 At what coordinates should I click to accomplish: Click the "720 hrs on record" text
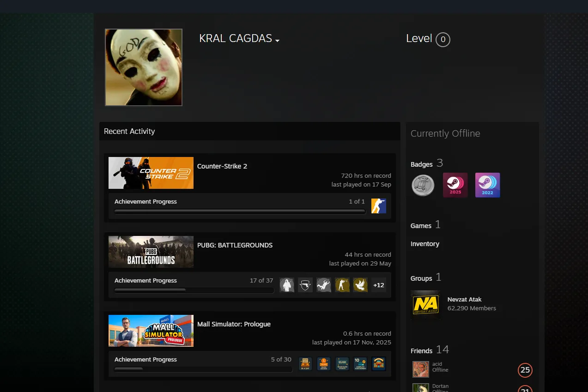[366, 175]
